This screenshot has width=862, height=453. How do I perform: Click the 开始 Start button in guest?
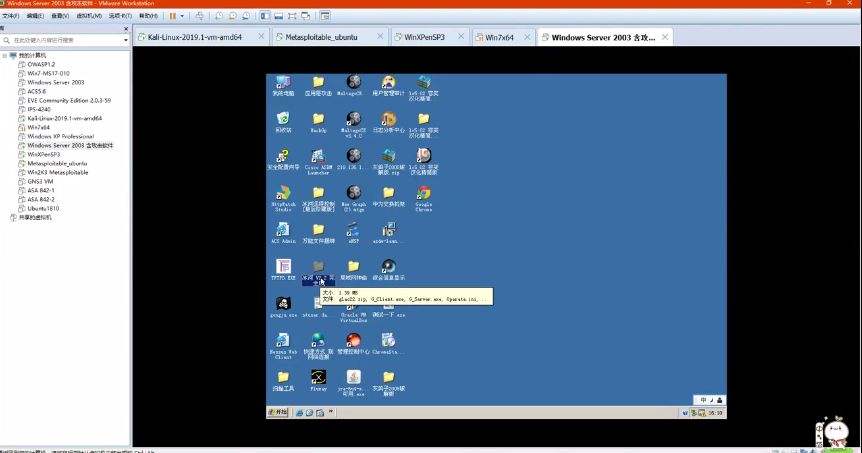pos(278,412)
